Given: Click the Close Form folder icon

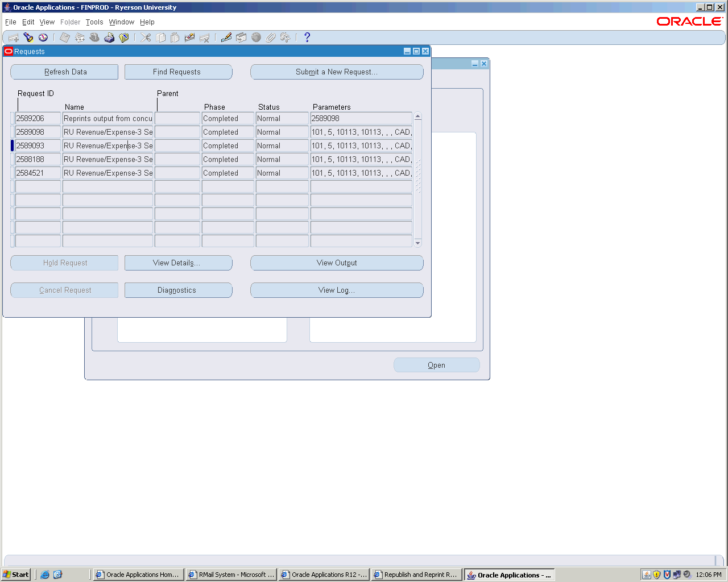Looking at the screenshot, I should click(x=123, y=38).
